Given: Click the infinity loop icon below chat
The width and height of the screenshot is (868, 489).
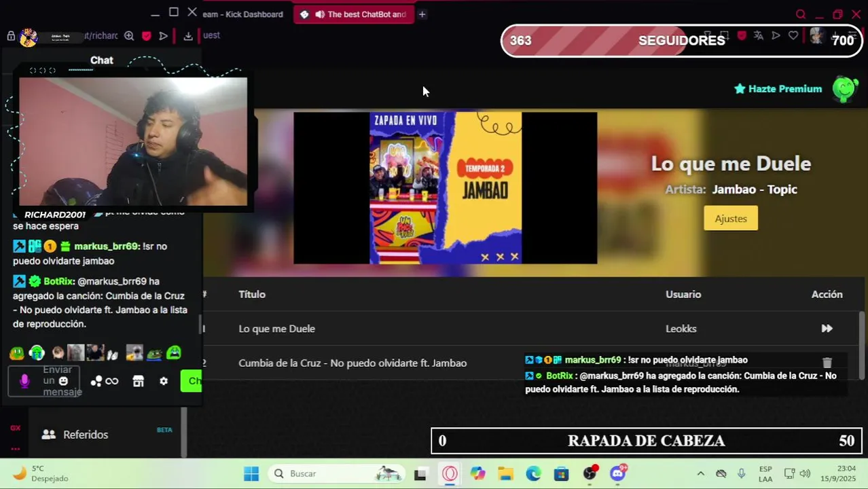Looking at the screenshot, I should pos(112,382).
